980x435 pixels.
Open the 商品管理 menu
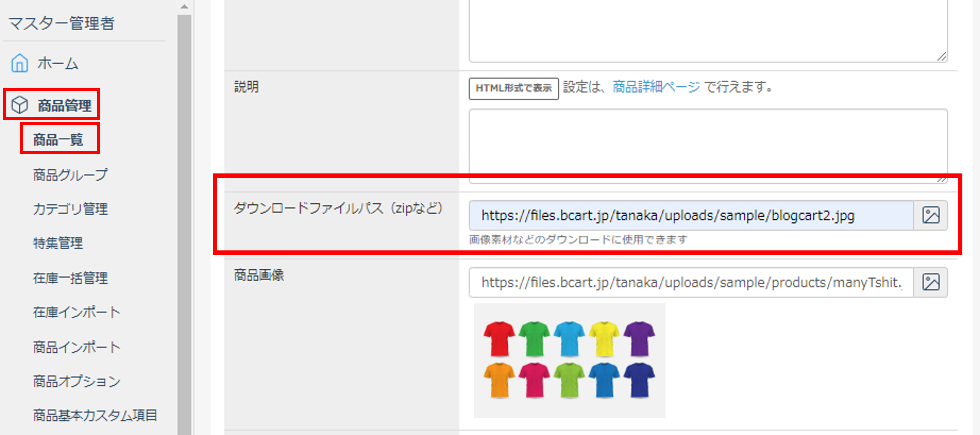64,105
